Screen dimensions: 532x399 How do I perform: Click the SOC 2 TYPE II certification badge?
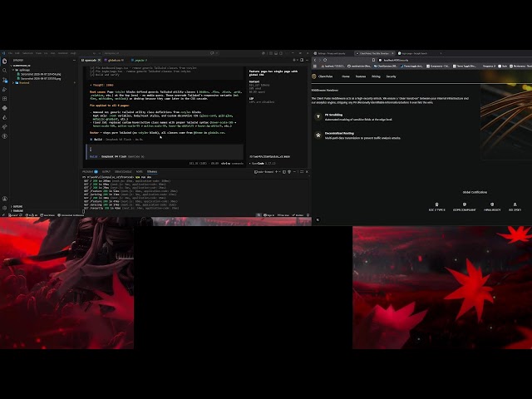[x=436, y=207]
